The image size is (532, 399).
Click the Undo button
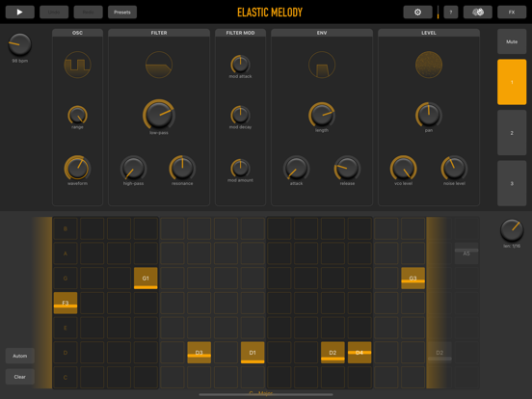[x=54, y=13]
